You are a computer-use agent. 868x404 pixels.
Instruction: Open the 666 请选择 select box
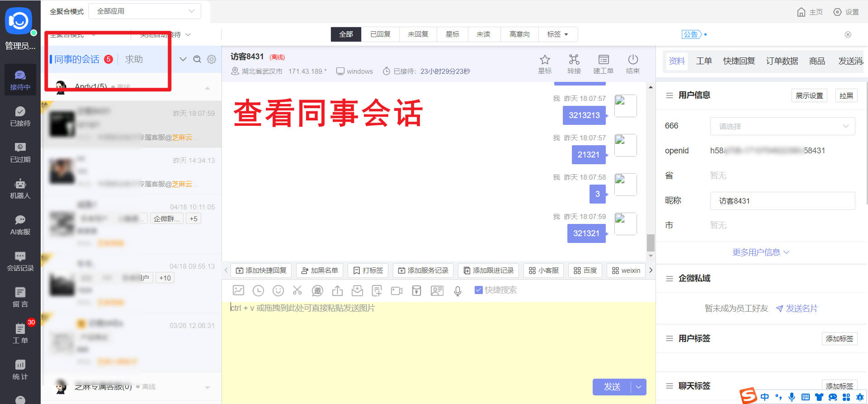[782, 126]
